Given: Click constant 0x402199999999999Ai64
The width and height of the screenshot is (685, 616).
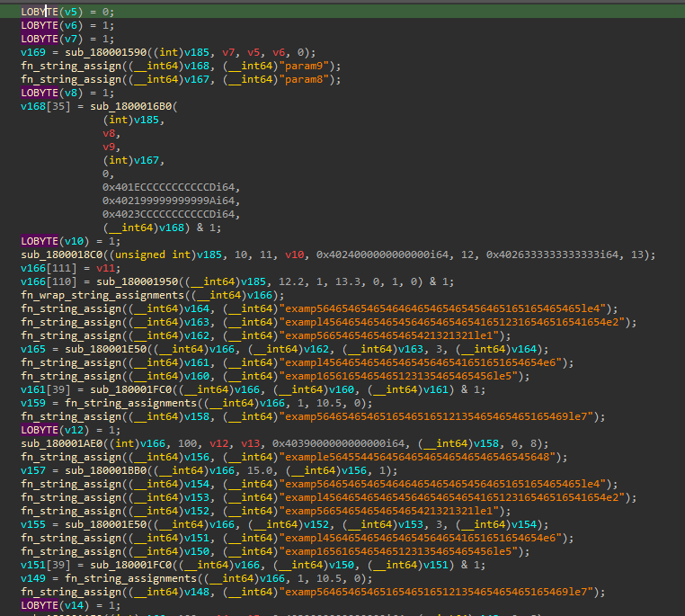Looking at the screenshot, I should click(168, 201).
